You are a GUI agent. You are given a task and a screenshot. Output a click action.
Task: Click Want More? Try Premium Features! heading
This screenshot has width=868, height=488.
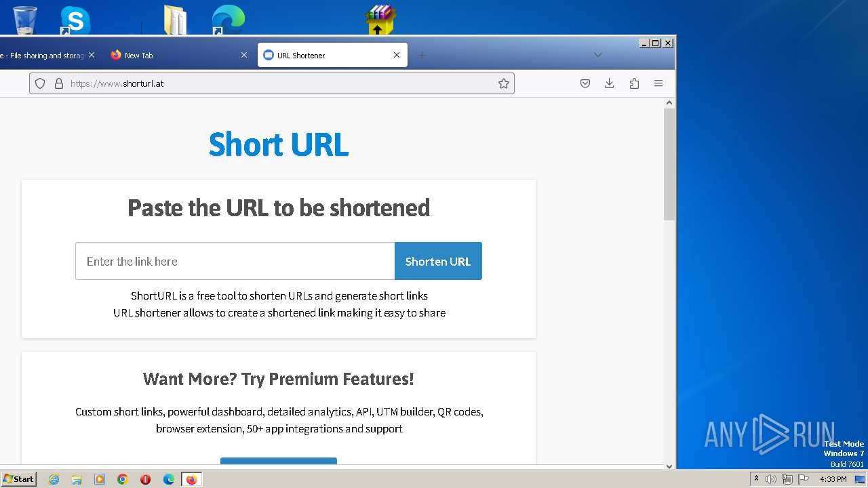tap(279, 379)
